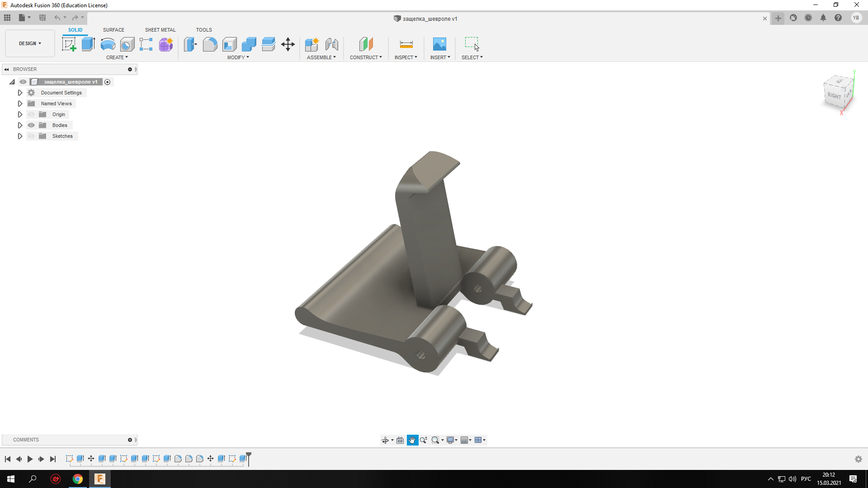
Task: Select the Joint tool in Assemble
Action: point(331,44)
